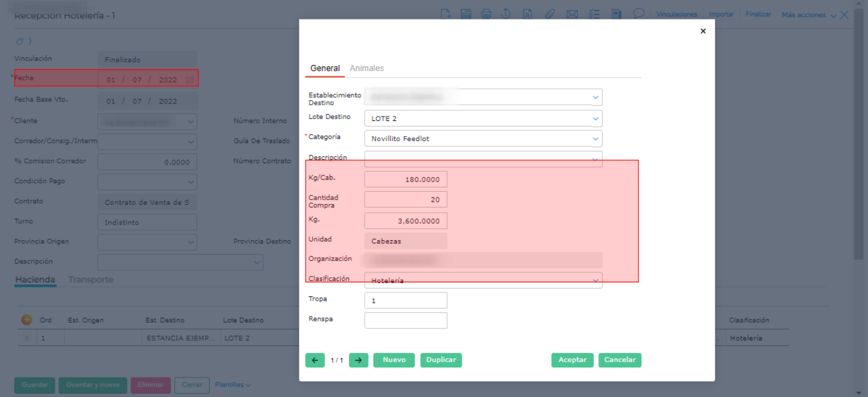Image resolution: width=868 pixels, height=397 pixels.
Task: Click the Tropa input field
Action: pyautogui.click(x=406, y=301)
